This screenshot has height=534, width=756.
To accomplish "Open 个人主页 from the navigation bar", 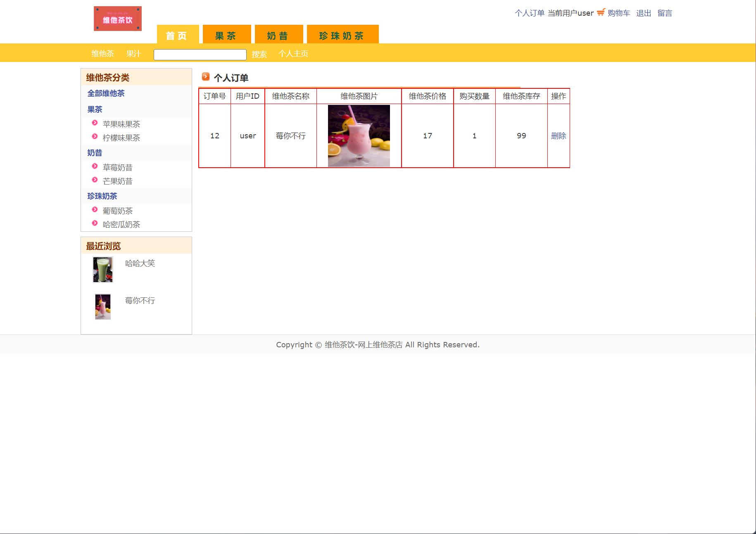I will pyautogui.click(x=294, y=54).
